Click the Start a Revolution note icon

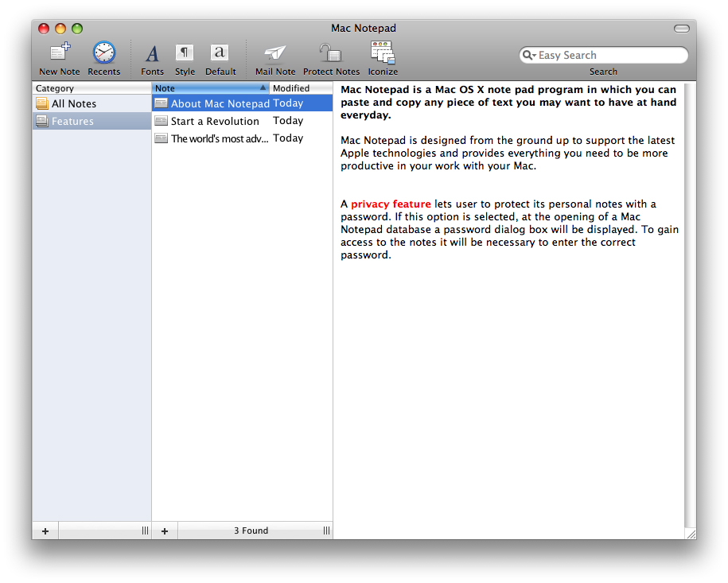coord(161,121)
